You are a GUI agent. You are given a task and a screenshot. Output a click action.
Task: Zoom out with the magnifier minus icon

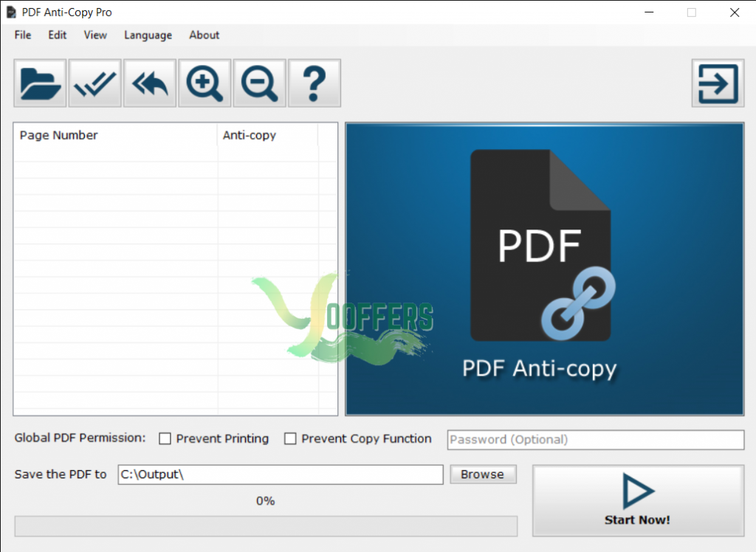point(260,83)
